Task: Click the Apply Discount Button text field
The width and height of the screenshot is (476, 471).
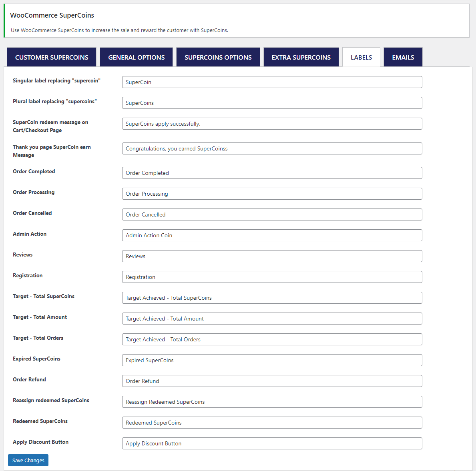Action: point(272,443)
